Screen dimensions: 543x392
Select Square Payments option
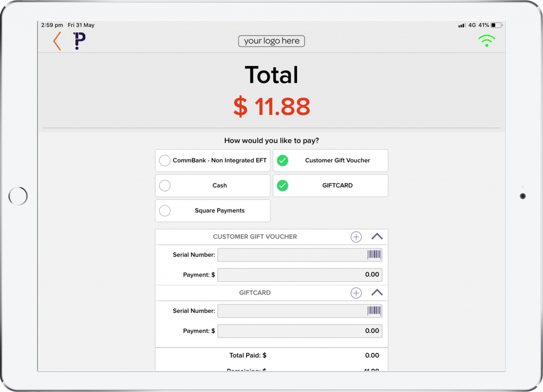(x=213, y=211)
